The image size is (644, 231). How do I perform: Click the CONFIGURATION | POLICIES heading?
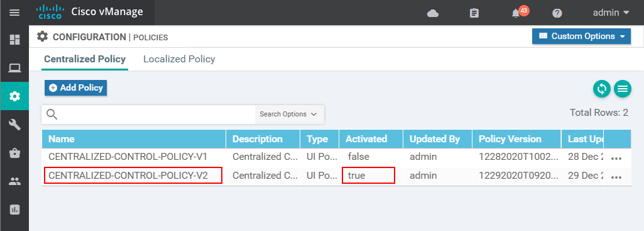pyautogui.click(x=111, y=37)
